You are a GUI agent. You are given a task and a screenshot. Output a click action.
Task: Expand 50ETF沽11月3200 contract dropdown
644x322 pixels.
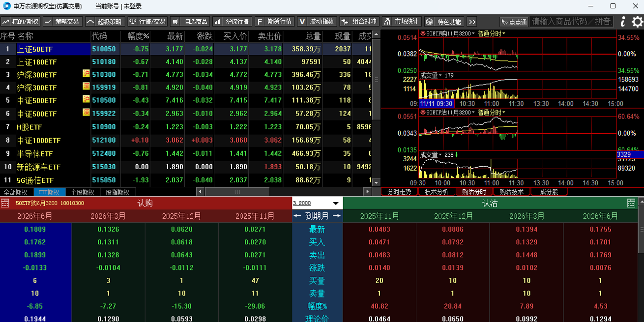point(473,112)
